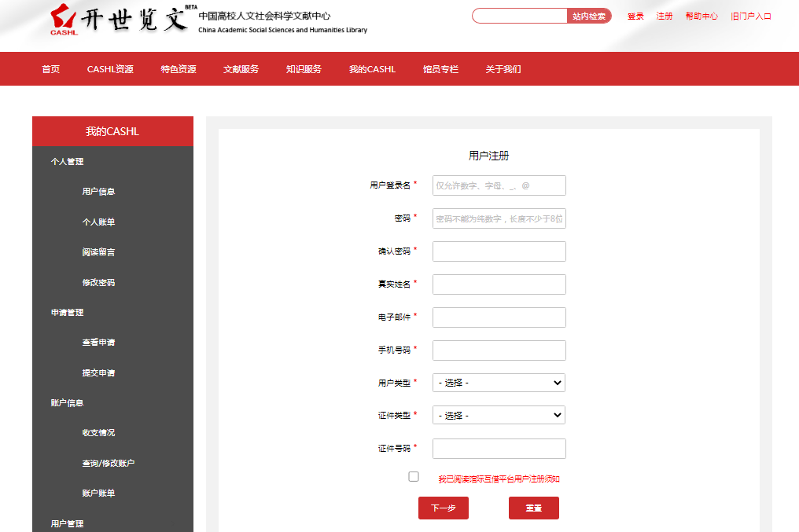Viewport: 799px width, 532px height.
Task: Go to 首页 in the navigation bar
Action: point(51,69)
